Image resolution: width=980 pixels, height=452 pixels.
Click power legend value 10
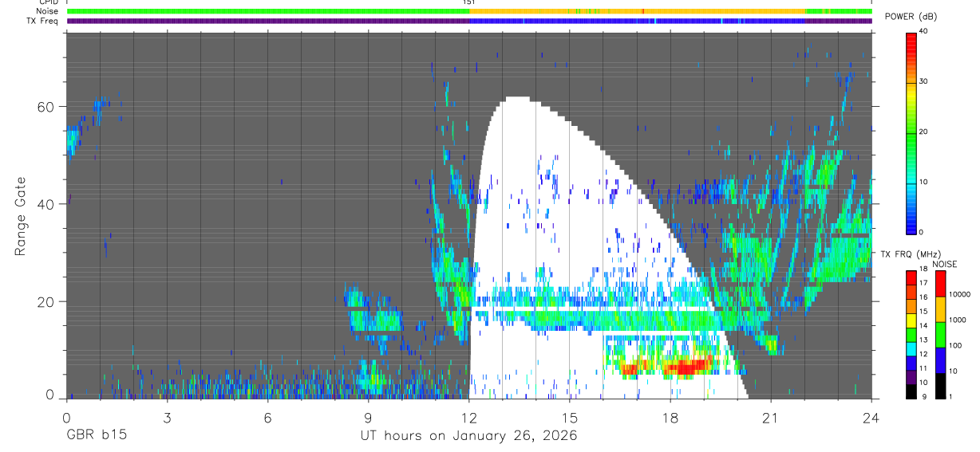[924, 182]
